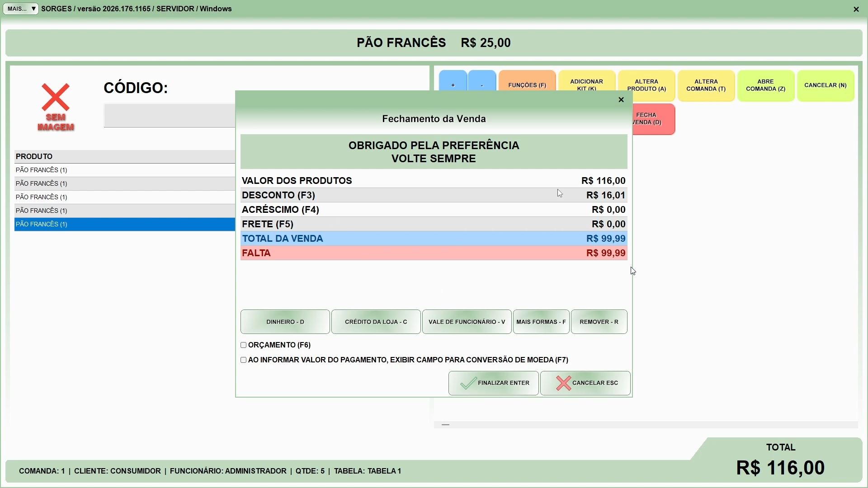Viewport: 868px width, 488px height.
Task: Select Vale de Funcionário - V payment
Action: coord(467,322)
